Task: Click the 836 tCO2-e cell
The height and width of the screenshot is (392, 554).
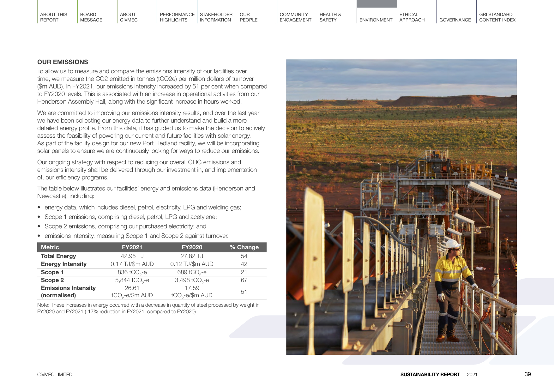Action: coord(132,273)
